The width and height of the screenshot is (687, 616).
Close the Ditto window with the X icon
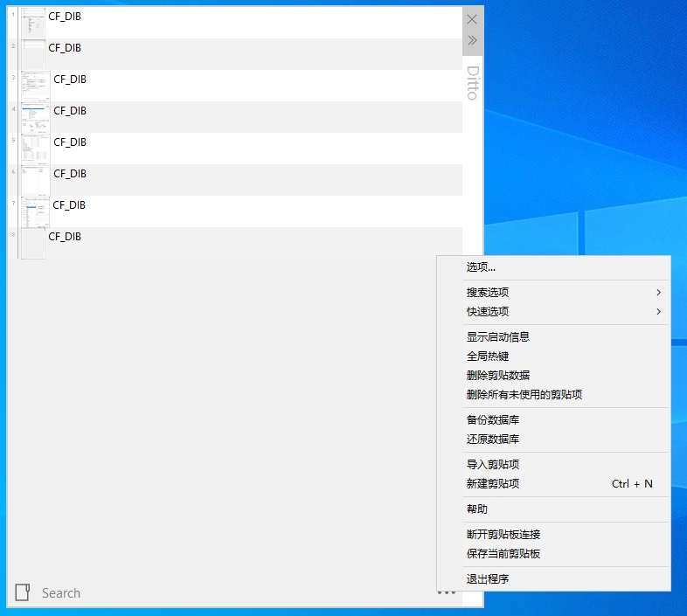click(472, 19)
